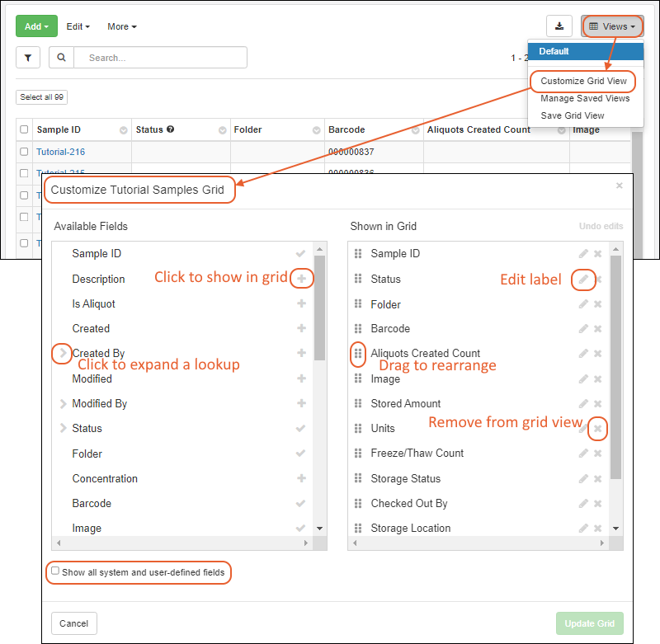Click the download/export icon button

click(559, 26)
